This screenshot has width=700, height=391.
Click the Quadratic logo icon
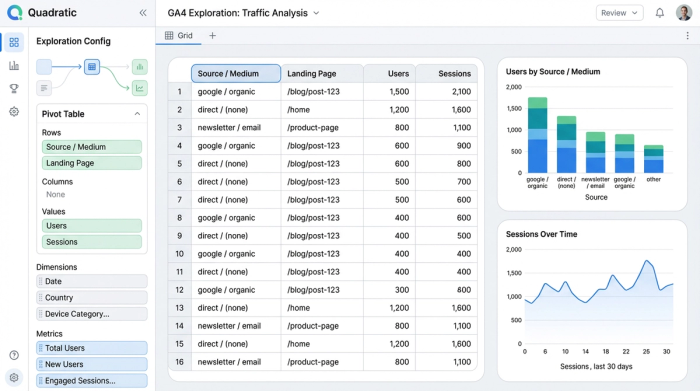click(x=15, y=12)
